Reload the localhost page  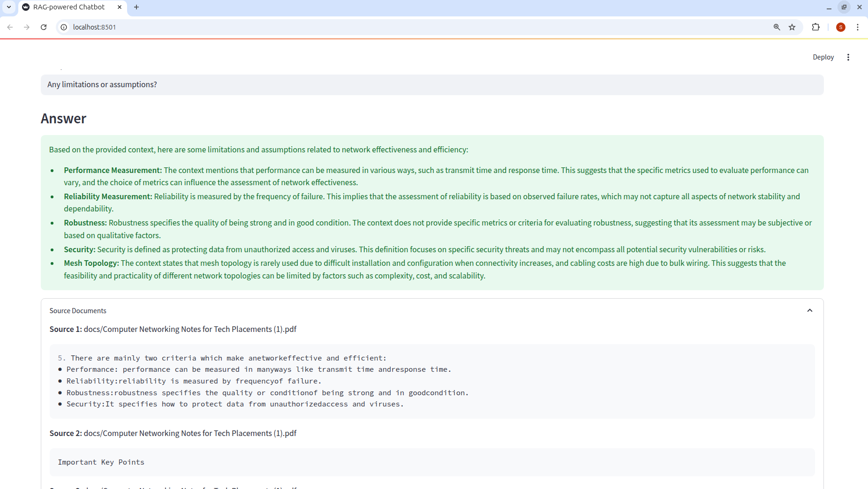[x=44, y=27]
